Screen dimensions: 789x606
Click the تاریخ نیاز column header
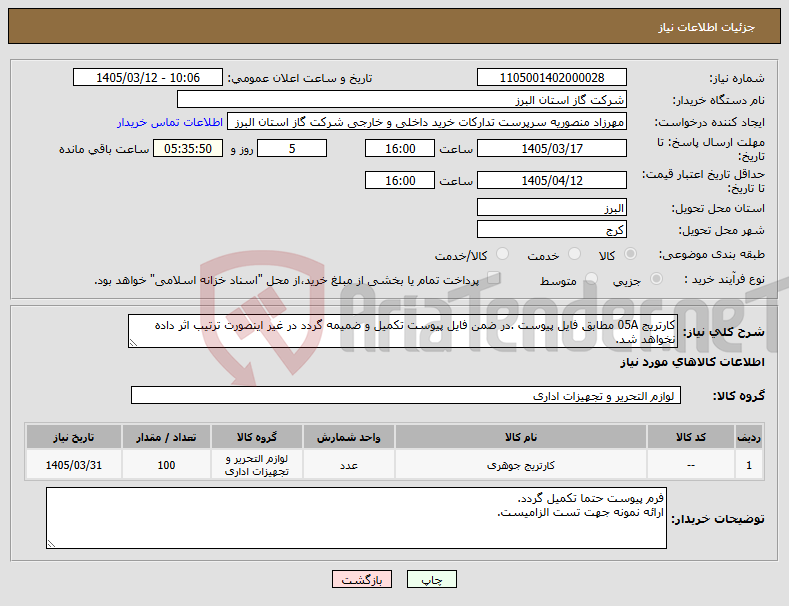tap(73, 437)
